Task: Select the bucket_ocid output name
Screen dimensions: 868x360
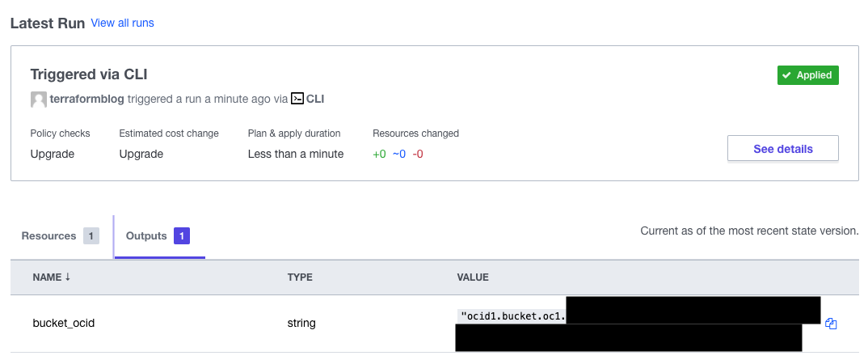Action: [x=64, y=324]
